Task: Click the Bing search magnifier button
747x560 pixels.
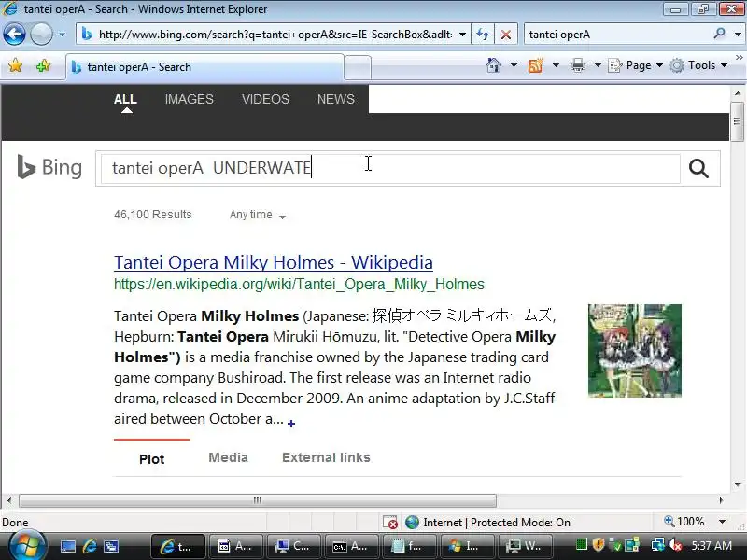Action: pyautogui.click(x=698, y=169)
